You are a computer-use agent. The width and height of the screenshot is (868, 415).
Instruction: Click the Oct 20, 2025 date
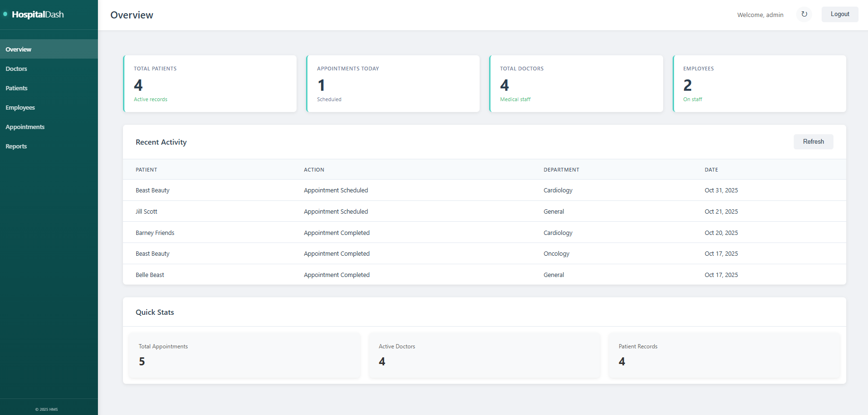pyautogui.click(x=721, y=233)
